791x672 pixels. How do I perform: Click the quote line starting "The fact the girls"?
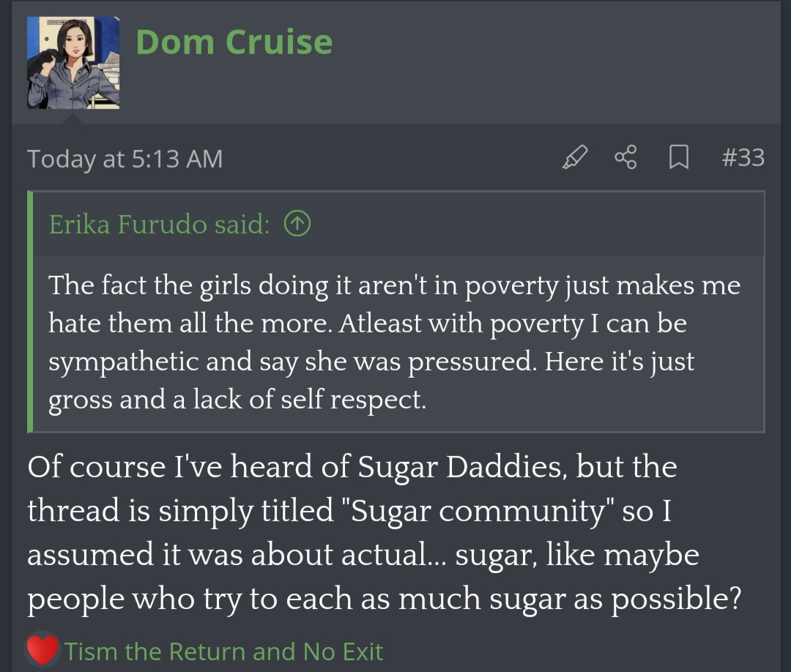[x=394, y=285]
